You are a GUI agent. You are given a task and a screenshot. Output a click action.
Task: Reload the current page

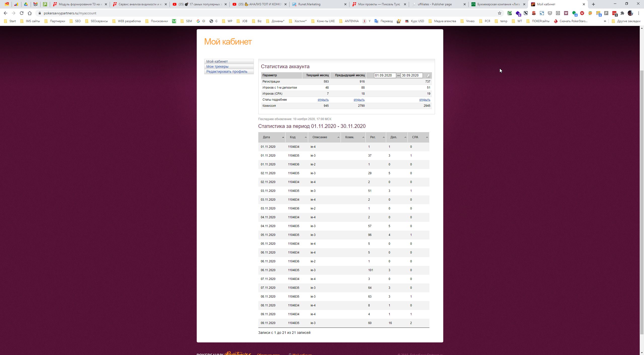[x=22, y=13]
